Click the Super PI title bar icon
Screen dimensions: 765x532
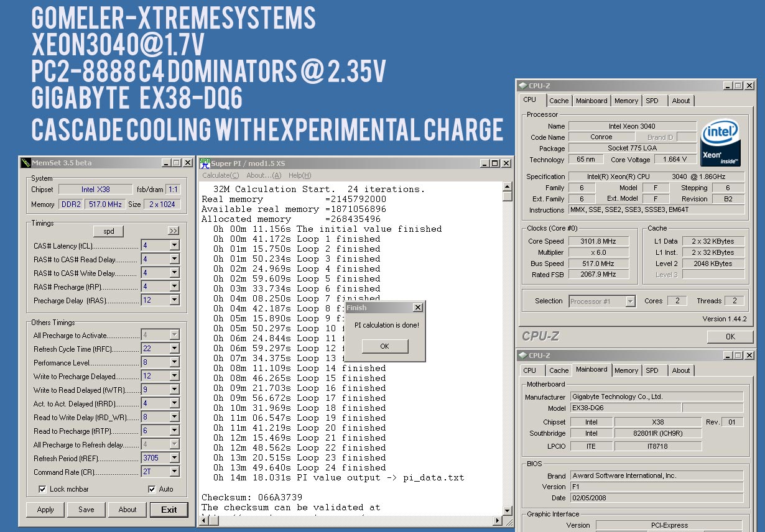tap(205, 163)
